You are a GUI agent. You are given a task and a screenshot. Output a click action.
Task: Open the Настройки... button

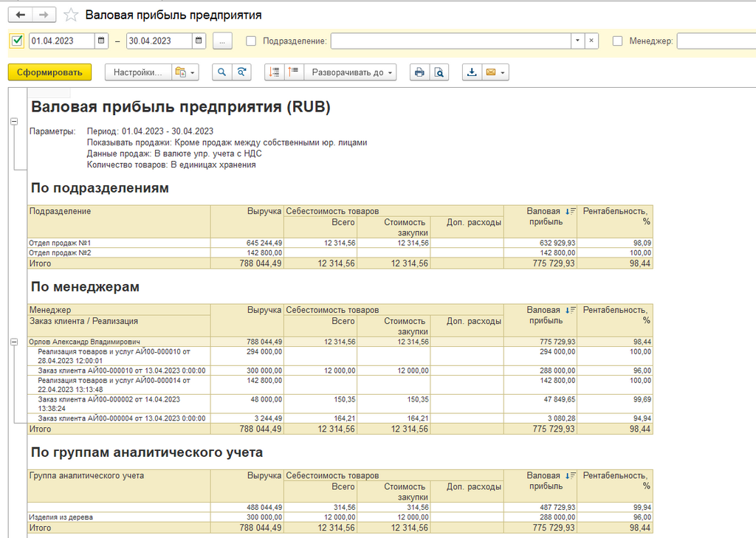pyautogui.click(x=138, y=72)
